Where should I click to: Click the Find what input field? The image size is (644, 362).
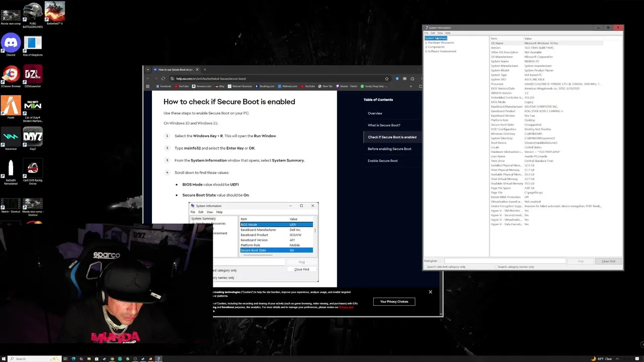tap(505, 261)
